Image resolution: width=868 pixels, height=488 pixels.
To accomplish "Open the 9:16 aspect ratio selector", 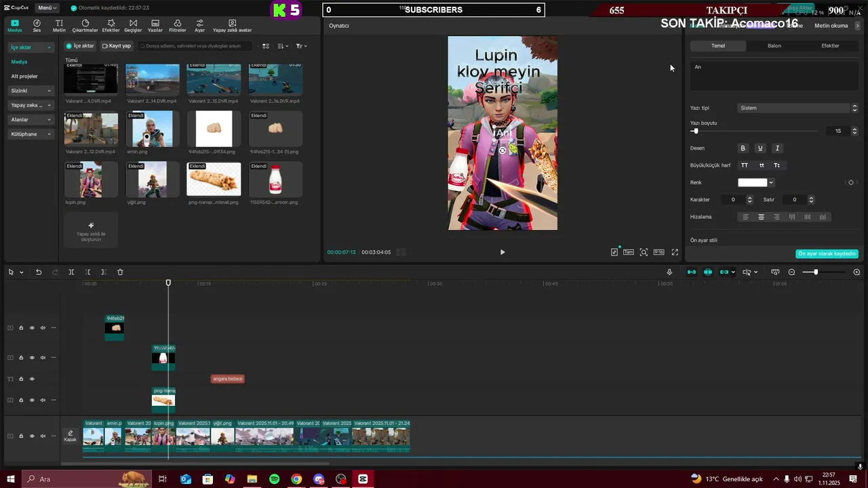I will [658, 252].
